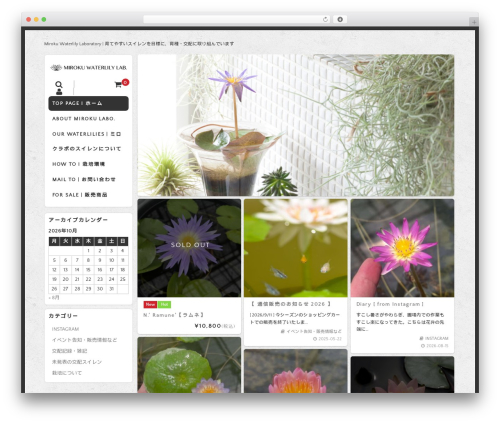Open the FOR SALE menu item

(80, 195)
